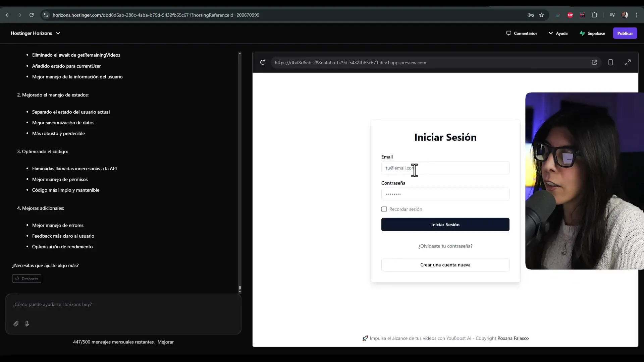Go back in the browser
The height and width of the screenshot is (362, 644).
[7, 15]
